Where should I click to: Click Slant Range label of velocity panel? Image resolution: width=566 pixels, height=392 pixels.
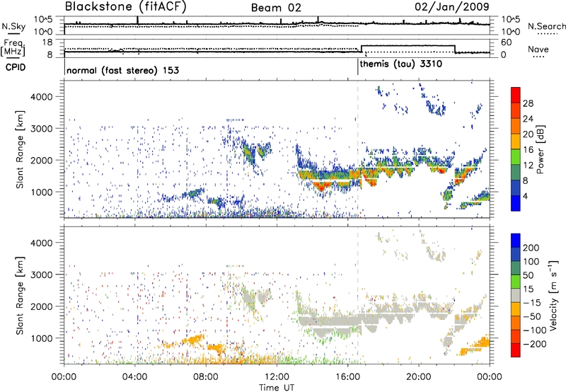(20, 296)
